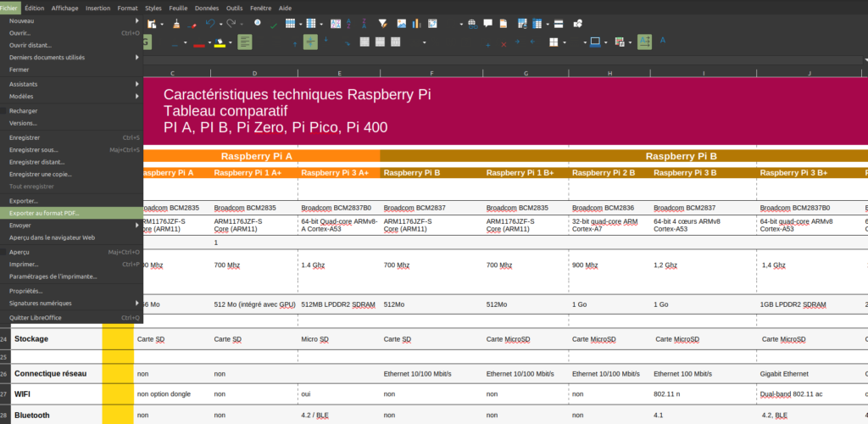Toggle the Center Vertically button
This screenshot has width=868, height=424.
click(310, 42)
